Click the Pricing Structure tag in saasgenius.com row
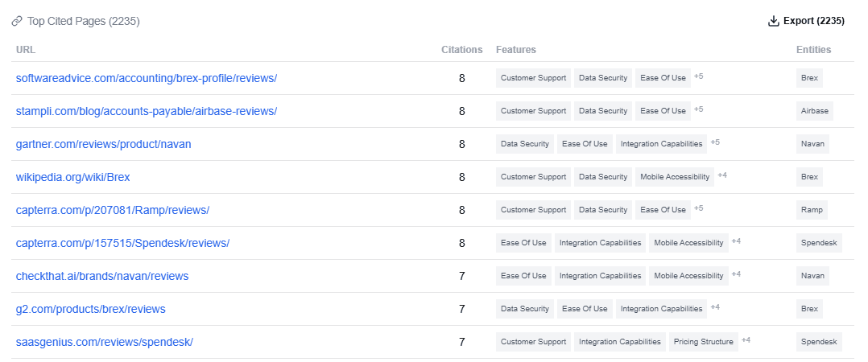Screen dimensions: 868x362 tap(704, 342)
